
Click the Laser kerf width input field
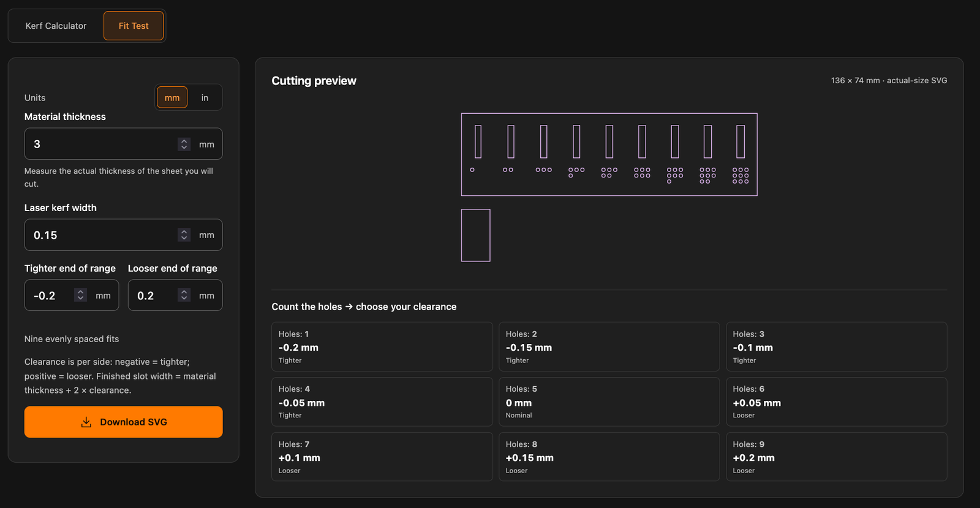pyautogui.click(x=123, y=235)
